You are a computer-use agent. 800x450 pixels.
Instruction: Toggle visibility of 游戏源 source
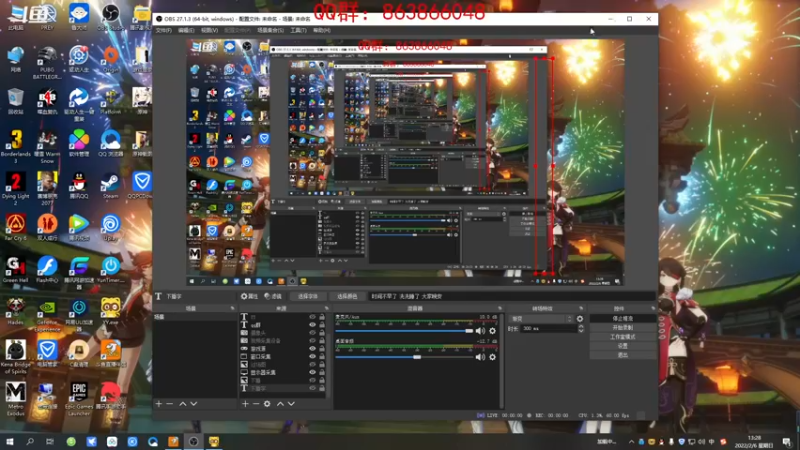(312, 348)
